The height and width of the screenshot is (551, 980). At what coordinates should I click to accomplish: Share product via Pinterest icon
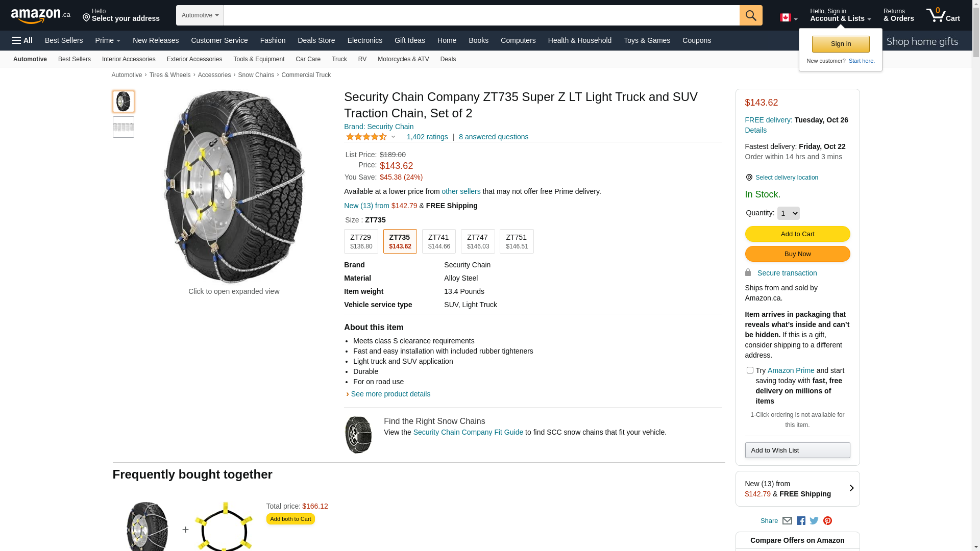tap(827, 521)
